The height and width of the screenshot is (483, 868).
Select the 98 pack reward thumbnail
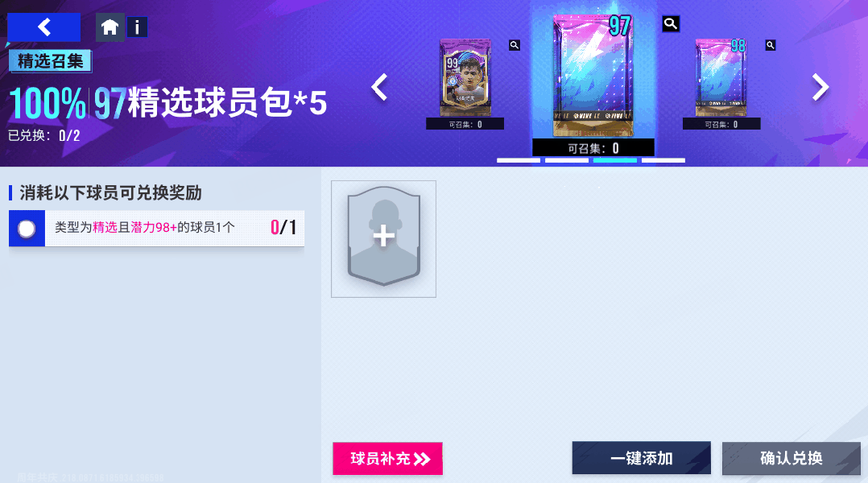(721, 77)
